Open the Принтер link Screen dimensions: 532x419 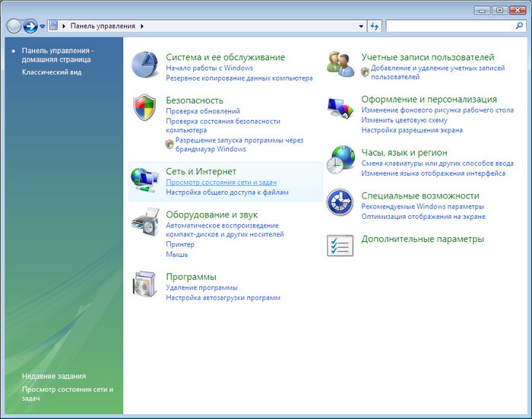(180, 244)
